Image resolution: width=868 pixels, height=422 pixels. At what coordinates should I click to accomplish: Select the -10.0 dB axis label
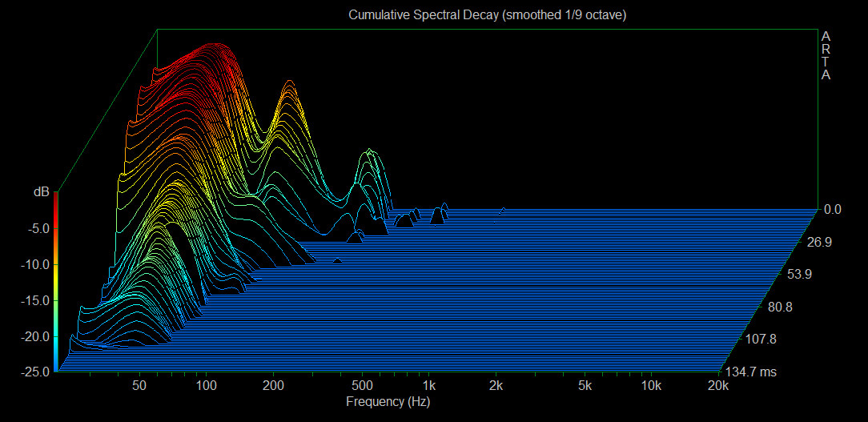tap(34, 264)
